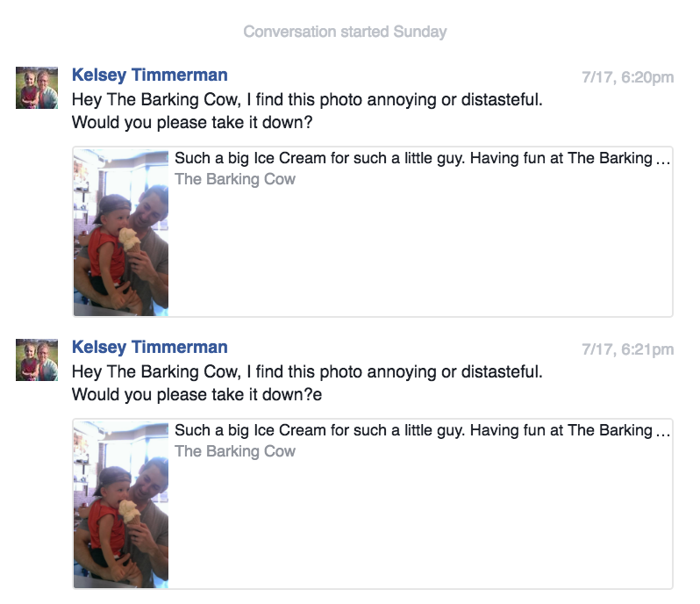Visit The Barking Cow page from first attachment
Image resolution: width=700 pixels, height=604 pixels.
[x=235, y=179]
